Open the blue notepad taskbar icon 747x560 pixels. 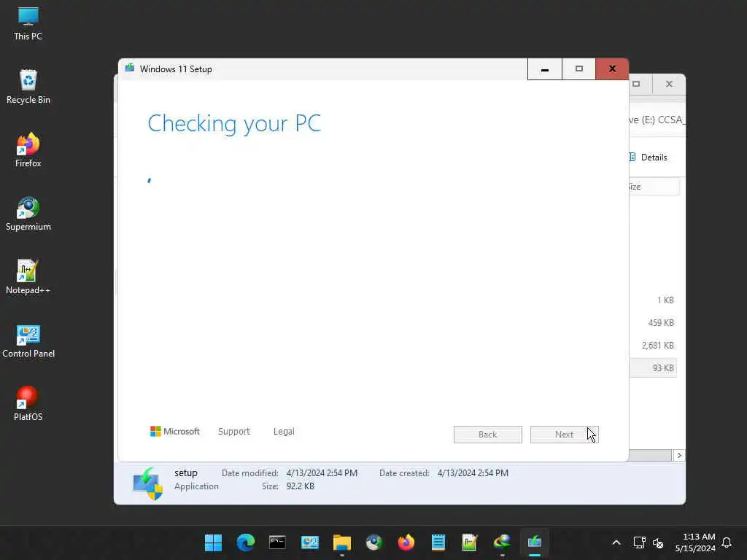tap(438, 542)
